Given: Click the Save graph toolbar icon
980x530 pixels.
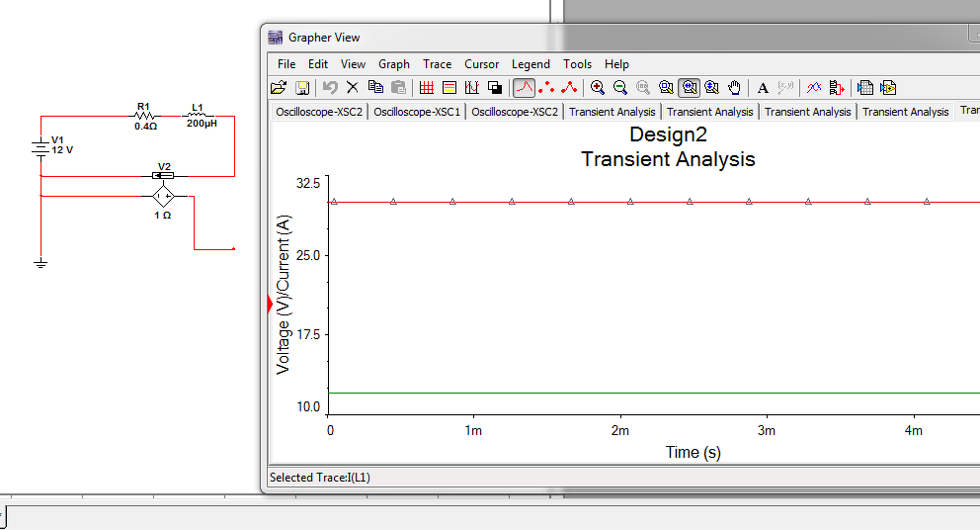Looking at the screenshot, I should pos(302,88).
